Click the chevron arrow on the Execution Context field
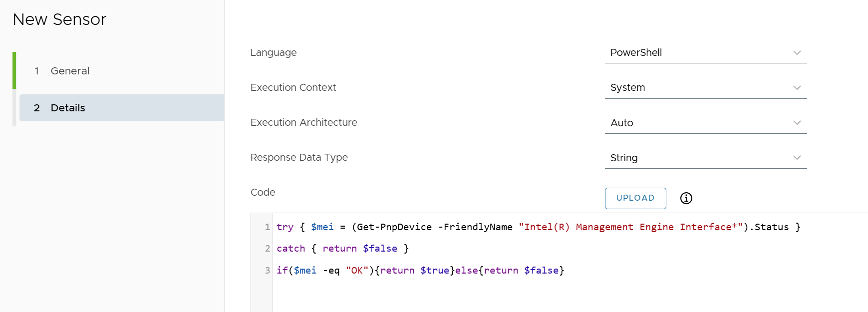The height and width of the screenshot is (312, 868). pyautogui.click(x=797, y=88)
